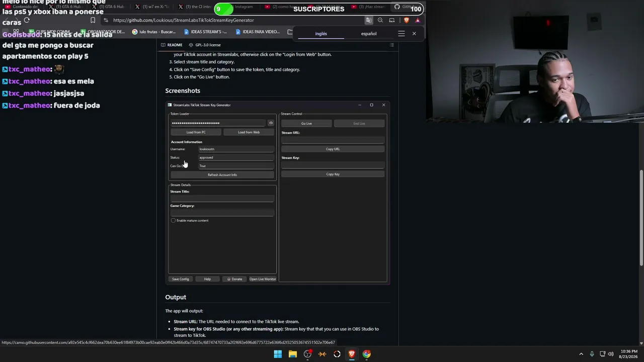Viewport: 644px width, 362px height.
Task: Switch to the 'w7 en X' tab
Action: 152,7
